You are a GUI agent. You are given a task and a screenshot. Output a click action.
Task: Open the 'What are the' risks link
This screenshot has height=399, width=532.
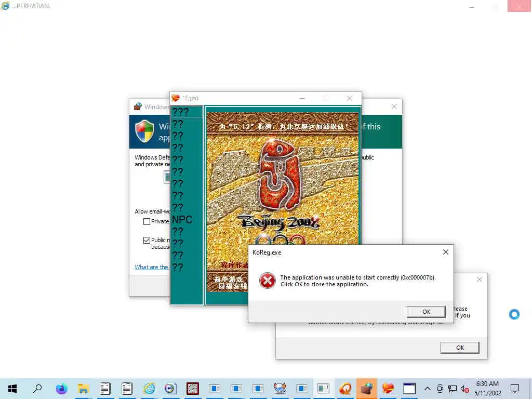coord(152,267)
